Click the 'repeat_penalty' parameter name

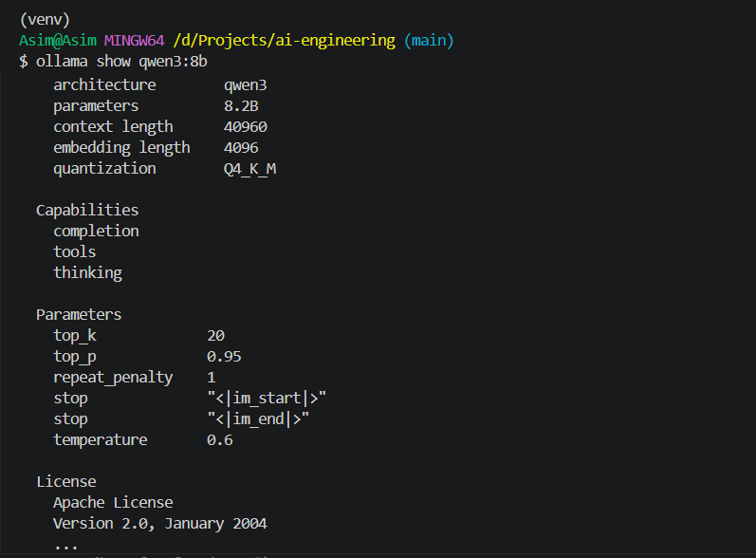coord(113,378)
